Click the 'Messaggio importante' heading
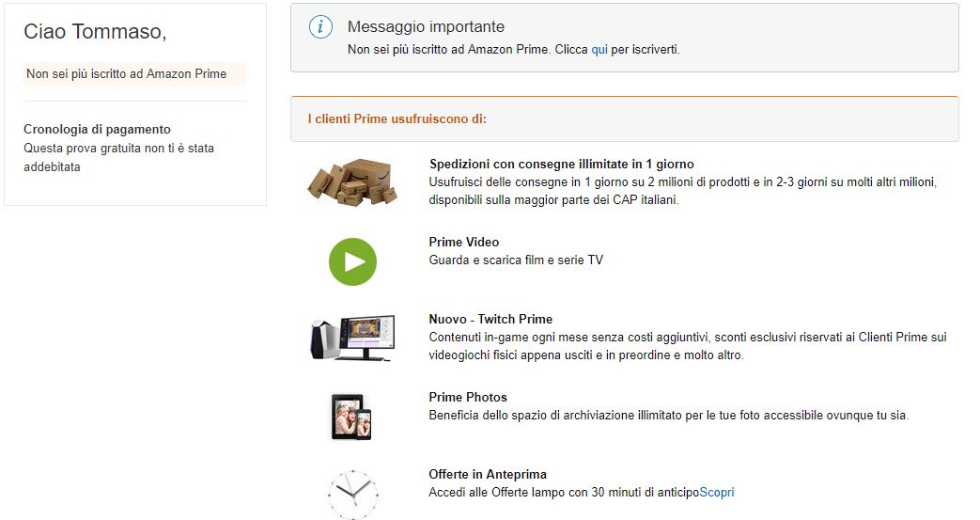 coord(426,27)
